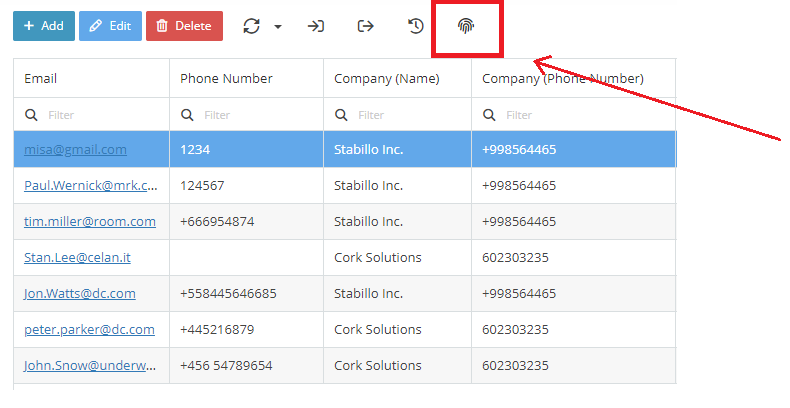Click the export arrow-out-of-bracket icon
Viewport: 790px width, 408px height.
pos(366,26)
